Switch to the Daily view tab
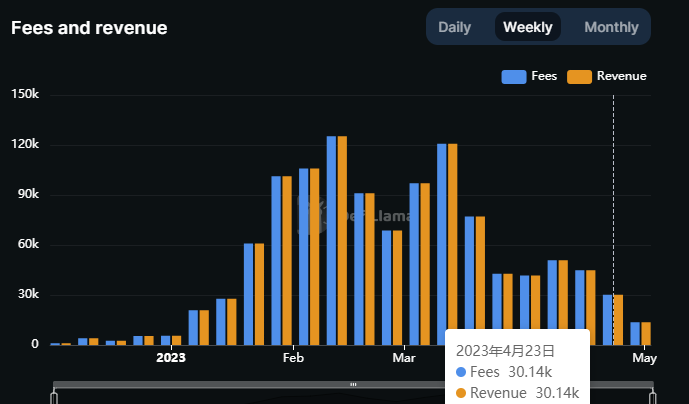Screen dimensions: 689x404 454,27
